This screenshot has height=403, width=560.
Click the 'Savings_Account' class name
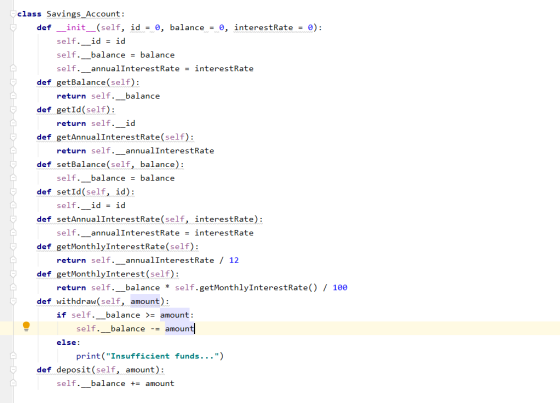83,14
